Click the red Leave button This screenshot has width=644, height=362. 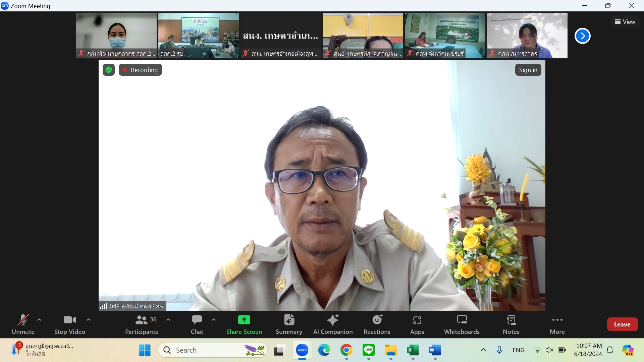pyautogui.click(x=622, y=324)
